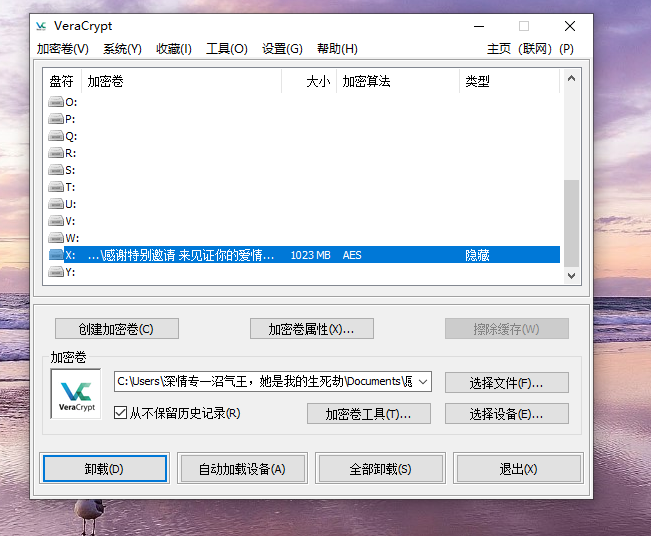651x536 pixels.
Task: Click the 加密算法 column header
Action: coord(398,81)
